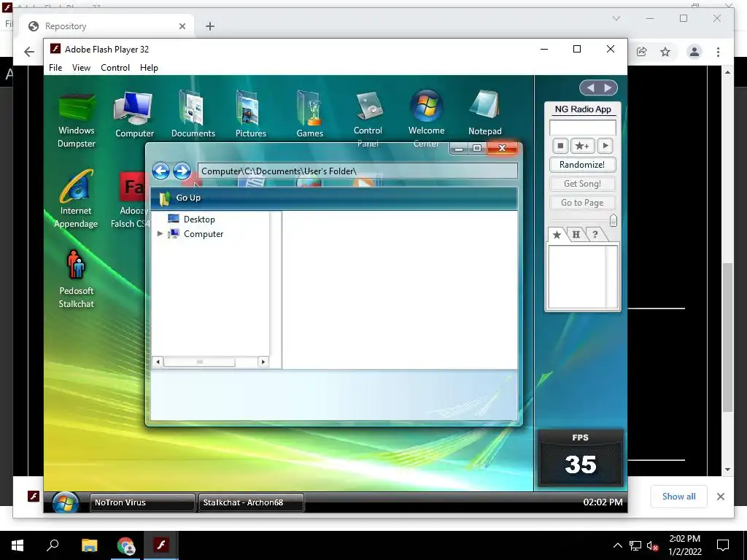The height and width of the screenshot is (560, 747).
Task: Click the explorer Forward arrow button
Action: pos(182,171)
